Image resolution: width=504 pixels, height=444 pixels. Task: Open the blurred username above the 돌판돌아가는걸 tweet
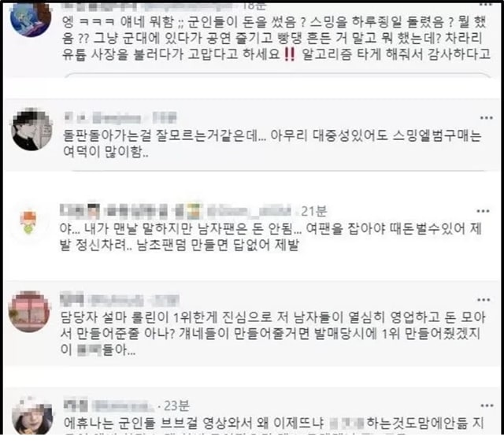pos(120,117)
